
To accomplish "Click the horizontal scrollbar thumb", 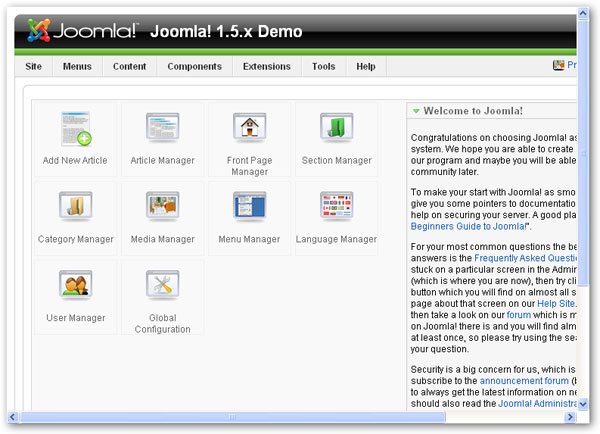I will (x=233, y=417).
